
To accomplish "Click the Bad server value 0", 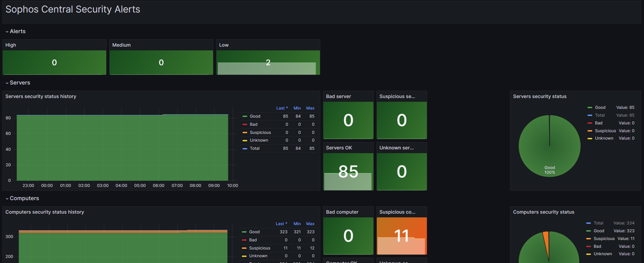I will pyautogui.click(x=348, y=120).
